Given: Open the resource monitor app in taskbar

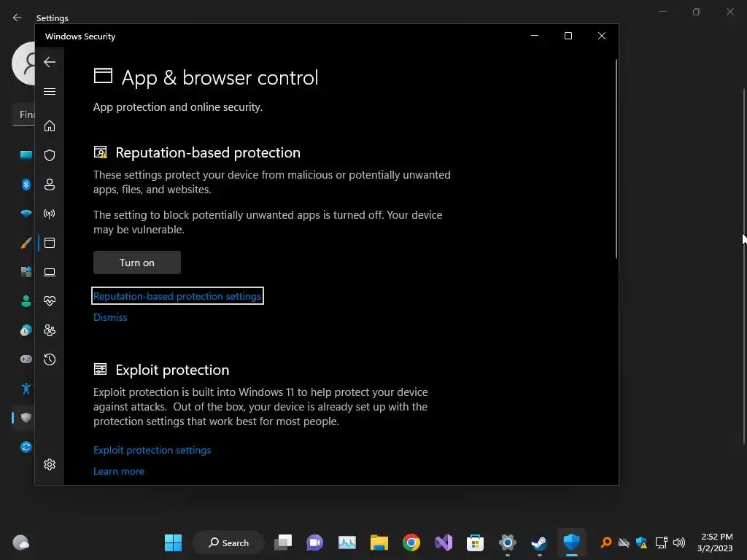Looking at the screenshot, I should pyautogui.click(x=347, y=542).
